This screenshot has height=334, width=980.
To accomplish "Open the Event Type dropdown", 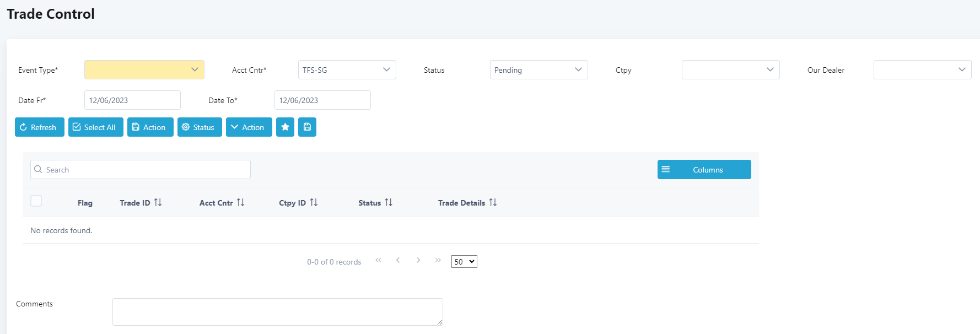I will click(144, 70).
